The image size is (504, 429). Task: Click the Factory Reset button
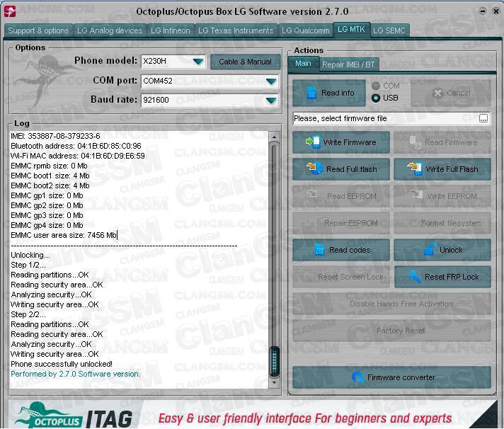[x=391, y=331]
